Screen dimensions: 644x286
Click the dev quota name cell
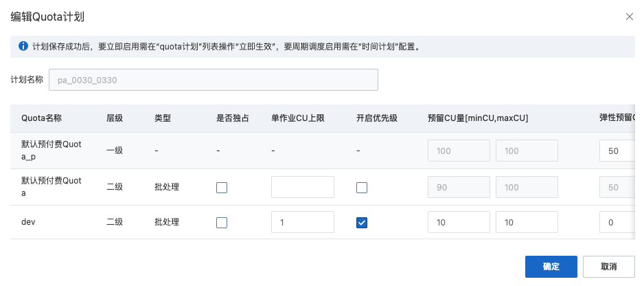(29, 222)
